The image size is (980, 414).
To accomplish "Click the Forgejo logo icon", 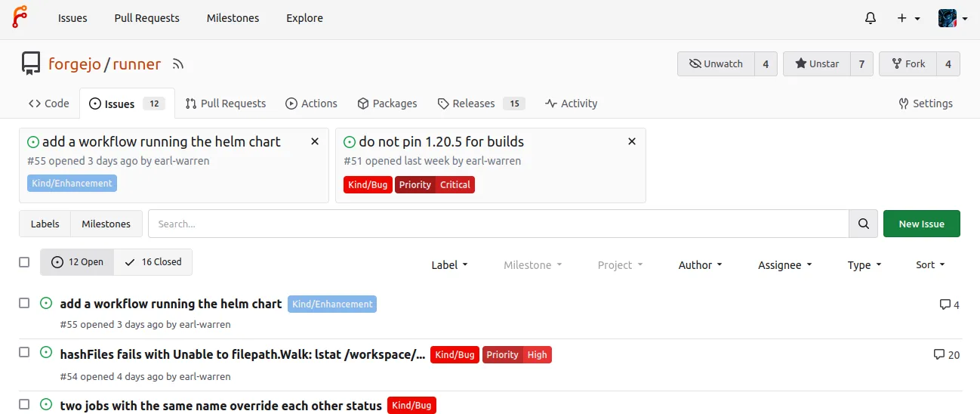I will click(x=20, y=17).
